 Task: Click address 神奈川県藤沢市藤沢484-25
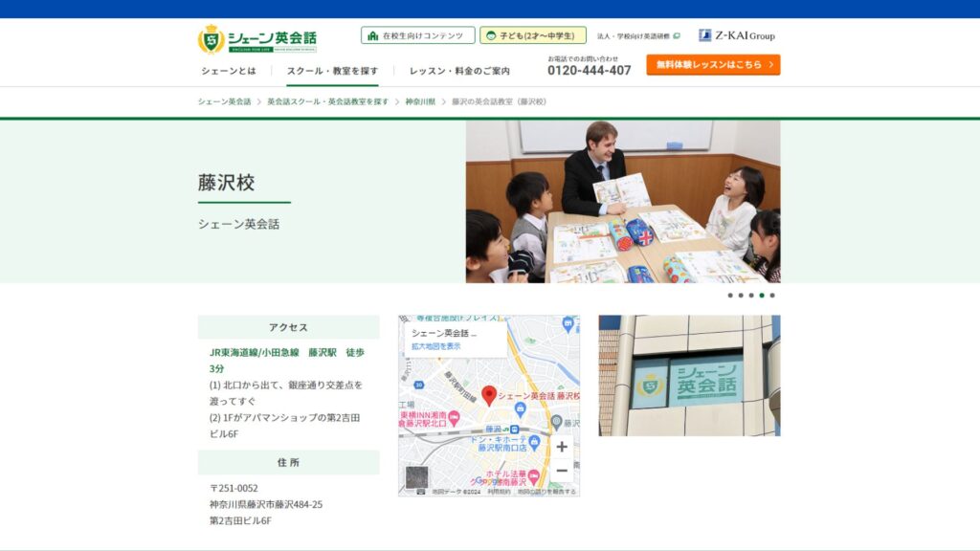(x=266, y=504)
